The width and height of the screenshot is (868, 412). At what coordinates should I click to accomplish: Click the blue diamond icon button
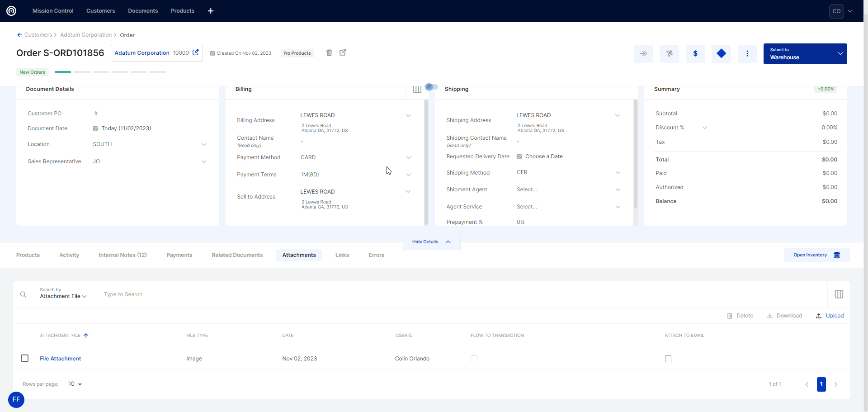click(721, 54)
